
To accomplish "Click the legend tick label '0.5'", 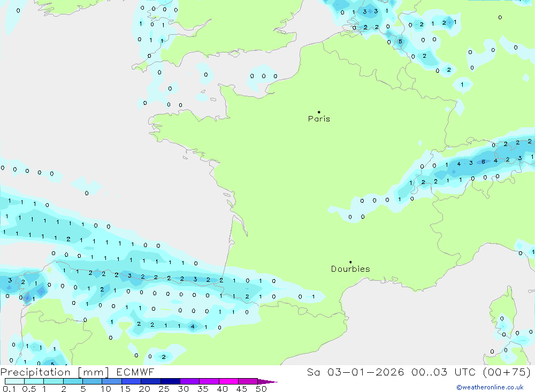I will 29,389.
